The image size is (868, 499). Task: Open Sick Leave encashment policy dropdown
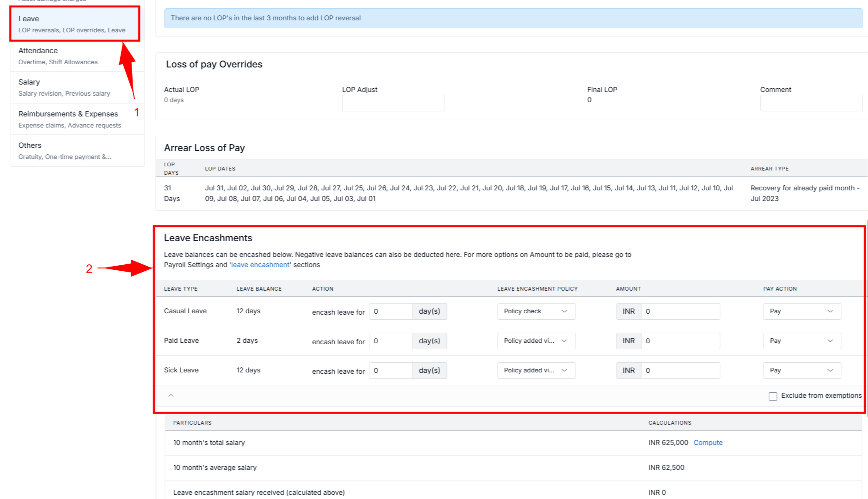(x=536, y=371)
